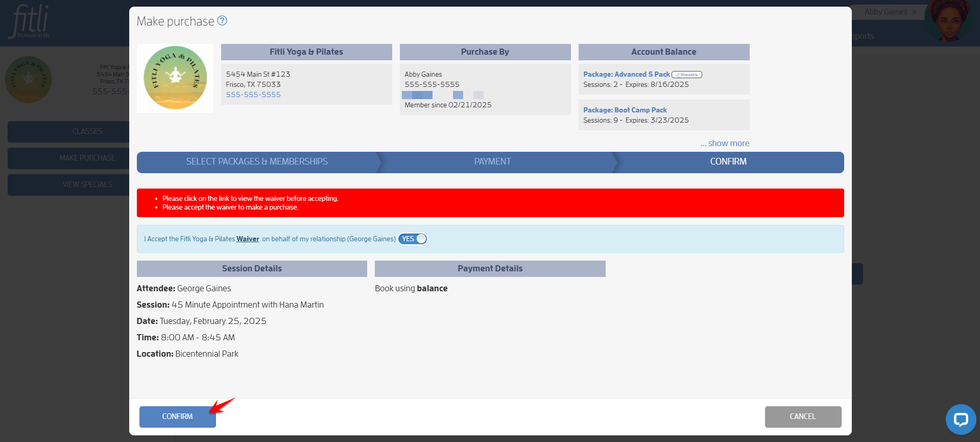Open CLASSES in background sidebar
The image size is (980, 442).
68,131
